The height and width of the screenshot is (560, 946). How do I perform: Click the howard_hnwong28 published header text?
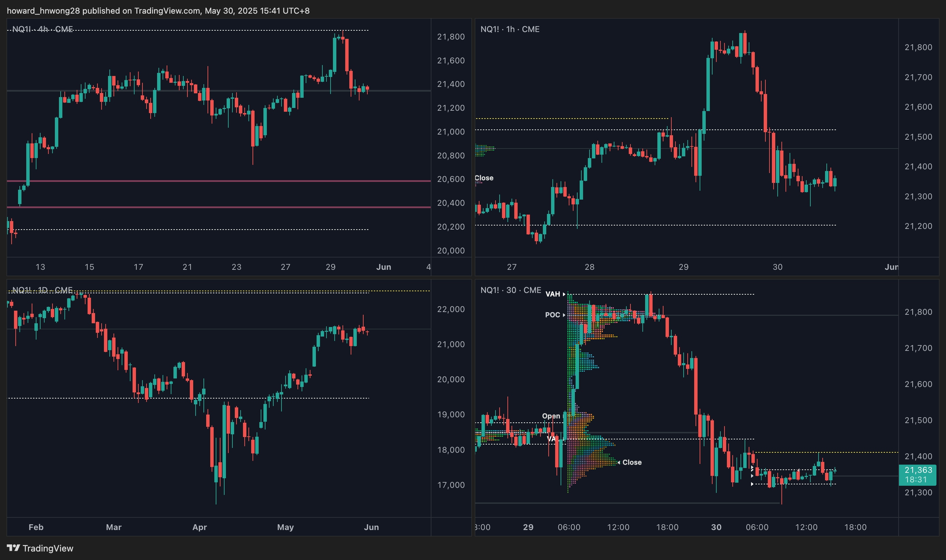tap(158, 11)
